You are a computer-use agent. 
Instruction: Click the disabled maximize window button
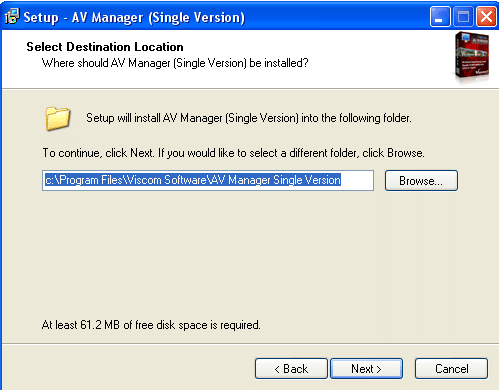463,17
